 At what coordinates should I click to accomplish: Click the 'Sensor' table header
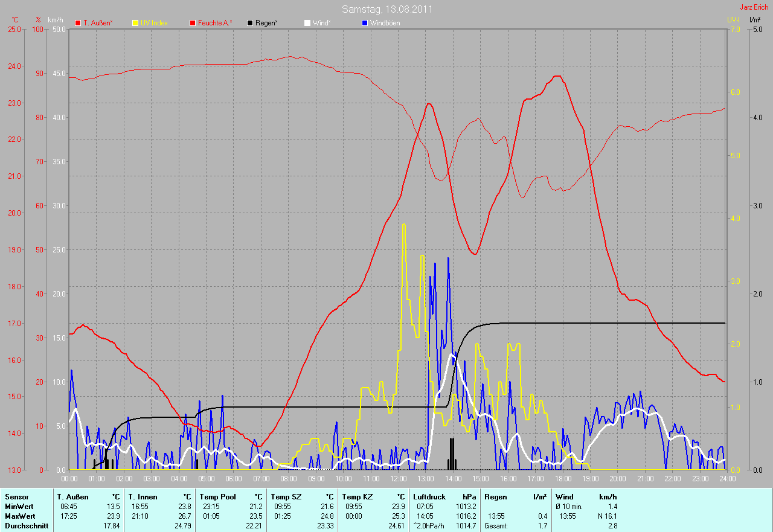click(16, 497)
